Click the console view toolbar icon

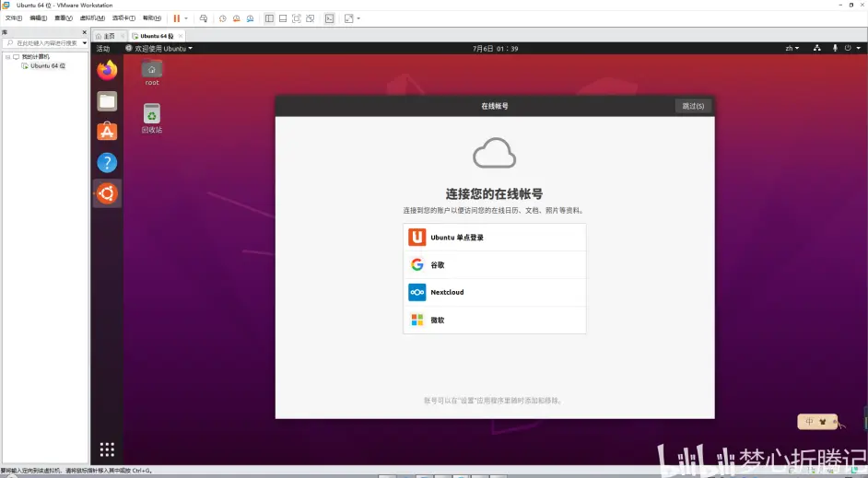click(329, 18)
